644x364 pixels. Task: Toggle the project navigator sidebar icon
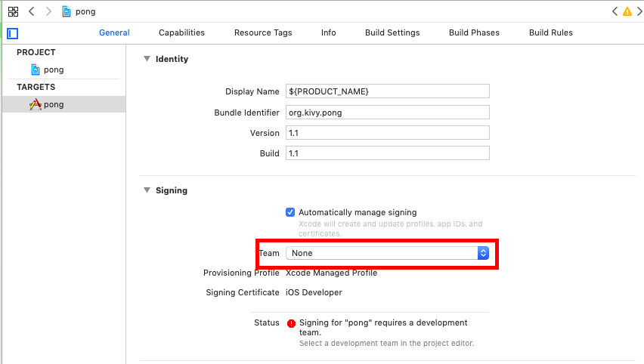coord(12,33)
